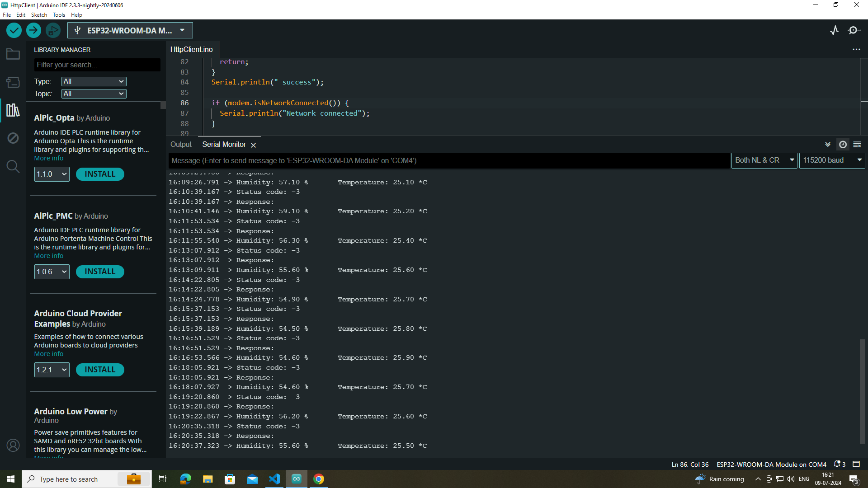Open Boards Manager in the sidebar

(13, 82)
